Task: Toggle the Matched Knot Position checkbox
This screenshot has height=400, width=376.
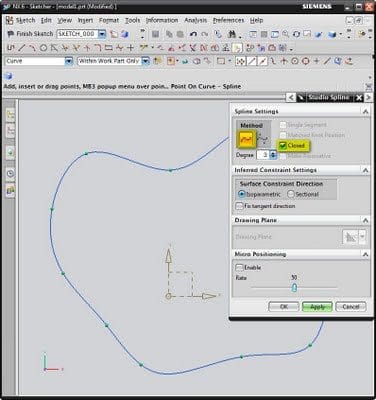Action: pos(283,135)
